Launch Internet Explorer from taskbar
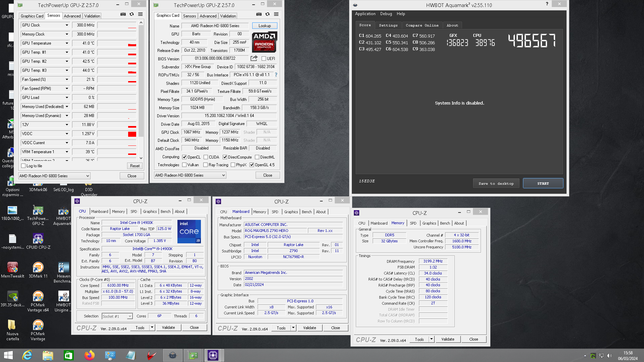This screenshot has height=362, width=644. coord(27,355)
